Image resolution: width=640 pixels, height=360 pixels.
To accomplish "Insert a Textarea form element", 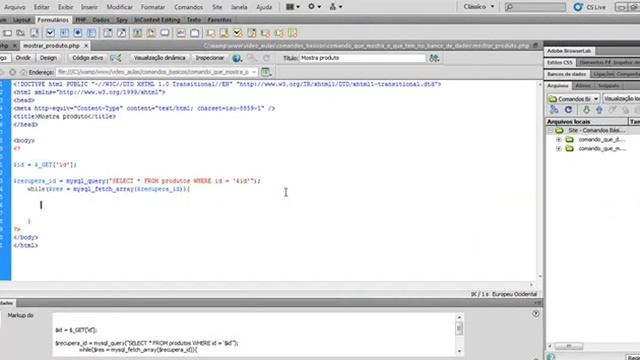I will click(x=35, y=33).
